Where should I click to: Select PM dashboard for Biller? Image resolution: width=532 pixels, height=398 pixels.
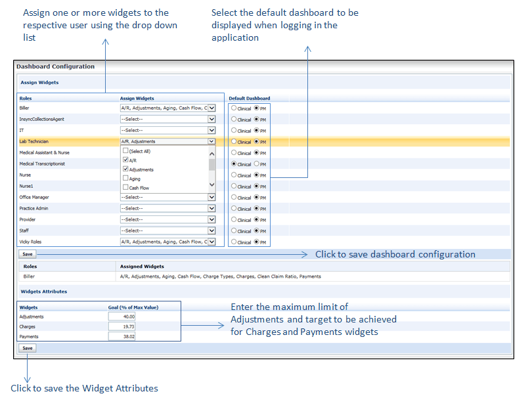257,108
